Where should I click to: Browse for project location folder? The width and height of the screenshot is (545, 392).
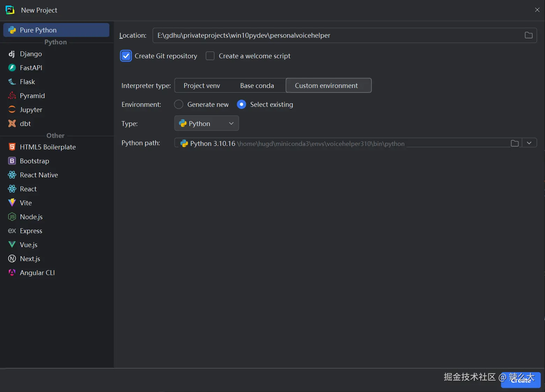(x=529, y=35)
